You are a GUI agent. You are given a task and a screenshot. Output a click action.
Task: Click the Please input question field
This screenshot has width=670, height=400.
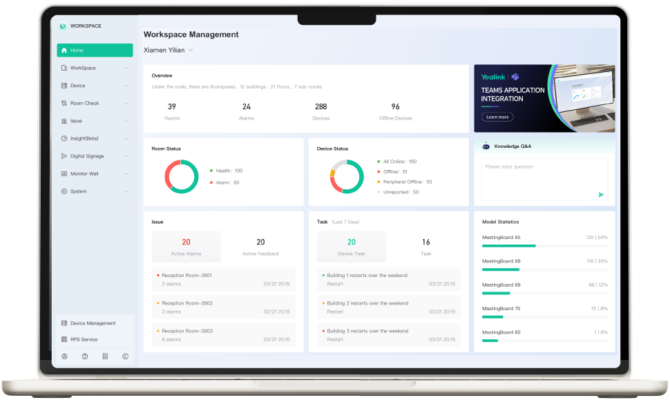point(544,179)
